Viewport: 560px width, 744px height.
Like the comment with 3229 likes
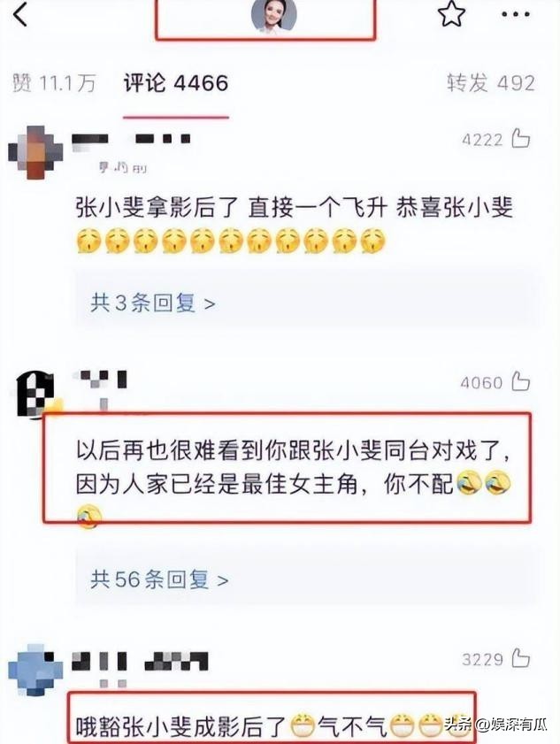[x=520, y=658]
